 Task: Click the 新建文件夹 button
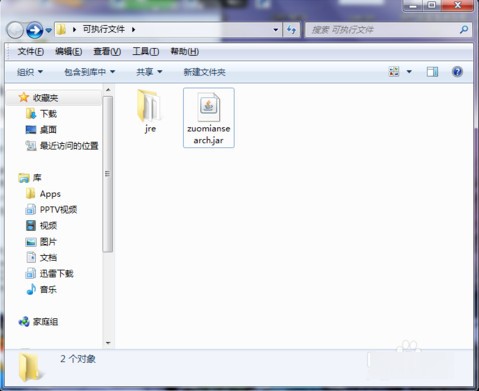tap(204, 72)
